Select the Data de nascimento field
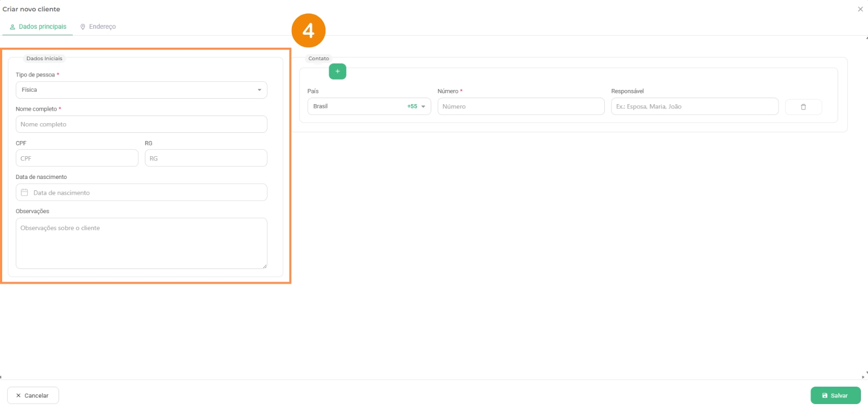The width and height of the screenshot is (868, 410). tap(146, 193)
